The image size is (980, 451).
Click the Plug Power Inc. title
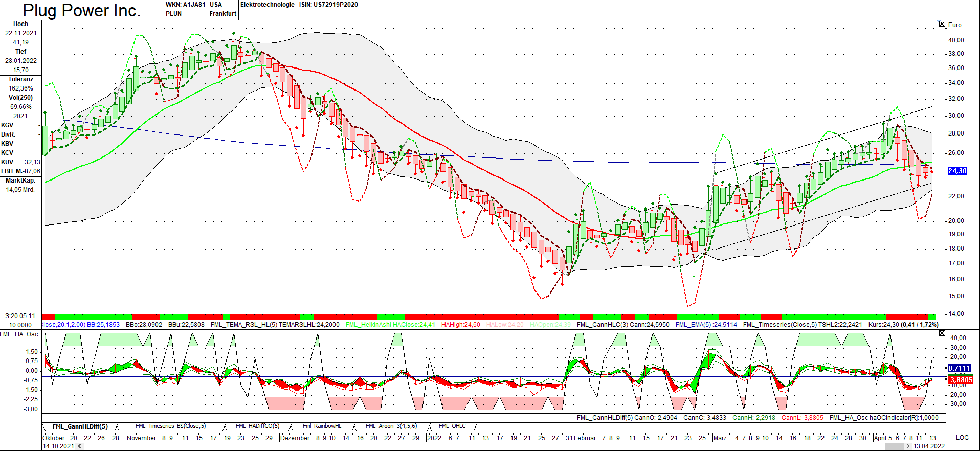click(82, 10)
